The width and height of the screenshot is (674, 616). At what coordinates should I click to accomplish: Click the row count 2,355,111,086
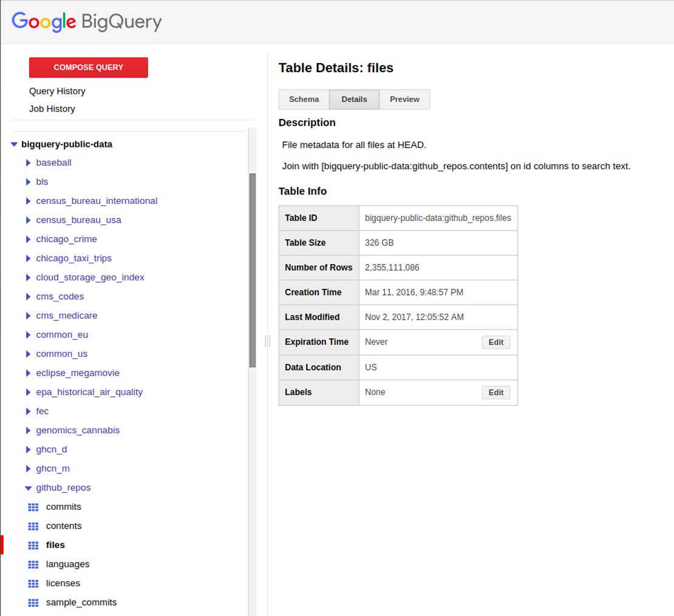point(392,268)
